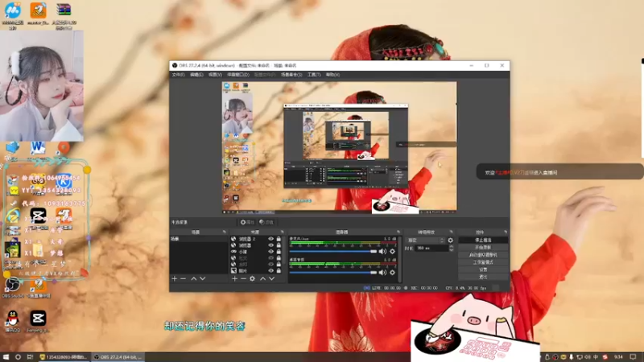Viewport: 644px width, 362px height.
Task: Open the 视图(V) menu in OBS
Action: 215,75
